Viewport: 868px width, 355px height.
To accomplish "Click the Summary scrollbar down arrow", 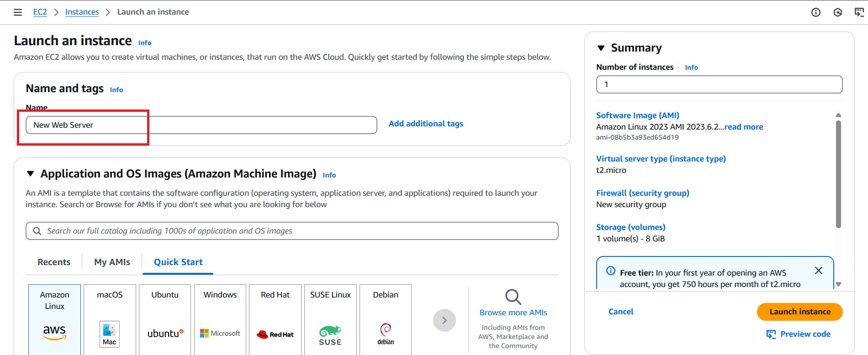I will pyautogui.click(x=838, y=284).
